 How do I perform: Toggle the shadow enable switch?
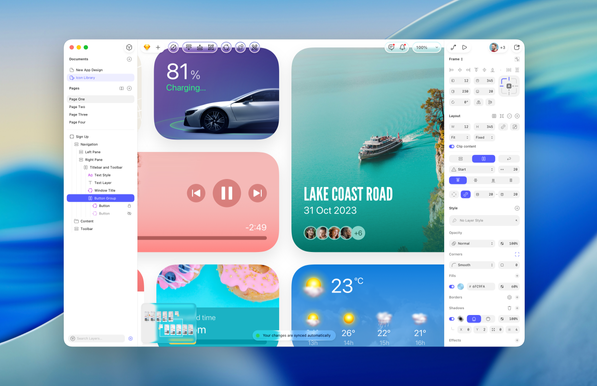pyautogui.click(x=452, y=319)
